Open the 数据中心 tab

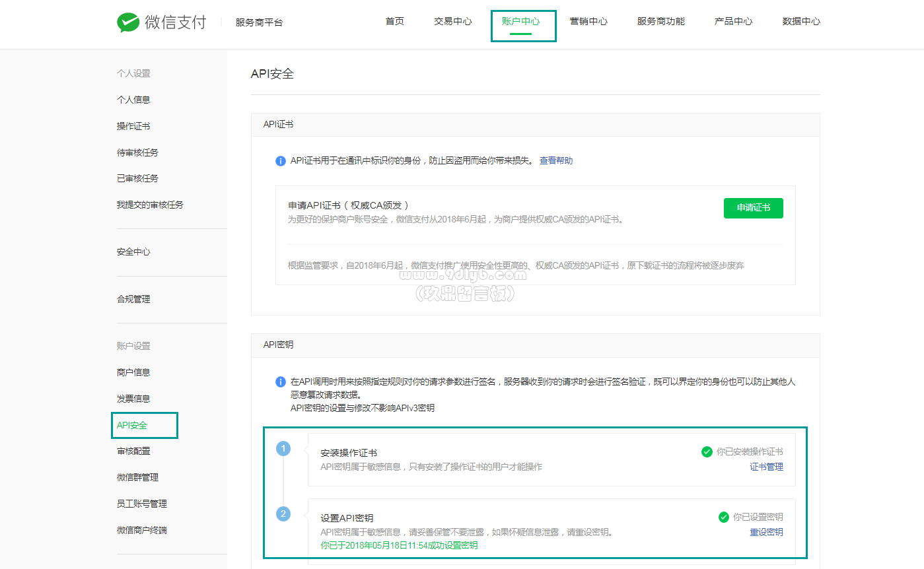tap(801, 21)
